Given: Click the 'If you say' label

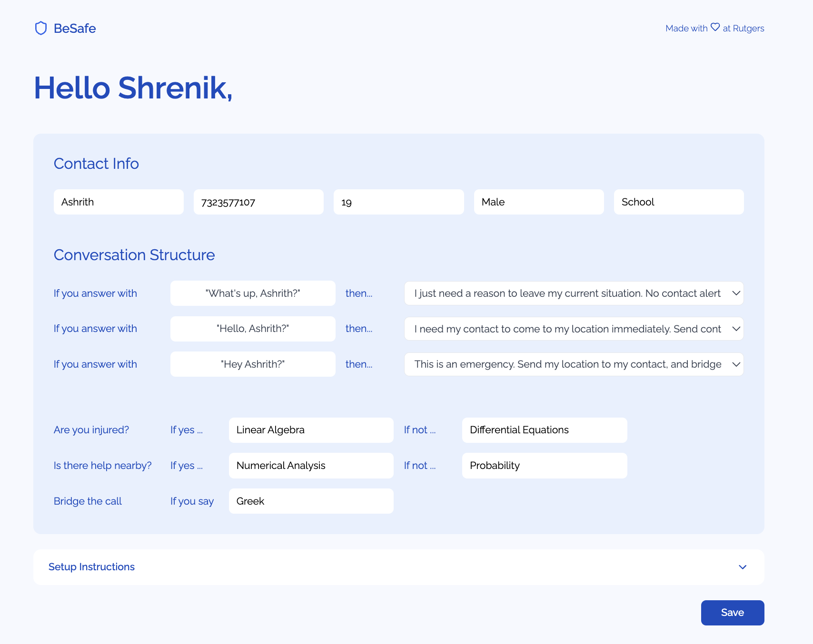Looking at the screenshot, I should [x=192, y=501].
